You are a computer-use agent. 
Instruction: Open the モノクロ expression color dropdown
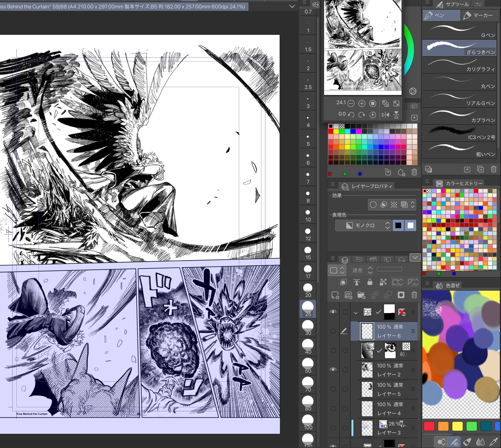(x=363, y=225)
